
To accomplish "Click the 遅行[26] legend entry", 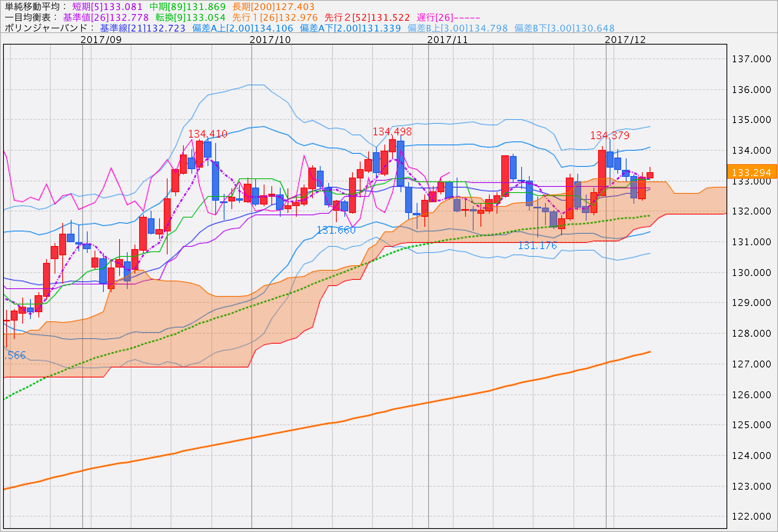I will tap(448, 17).
